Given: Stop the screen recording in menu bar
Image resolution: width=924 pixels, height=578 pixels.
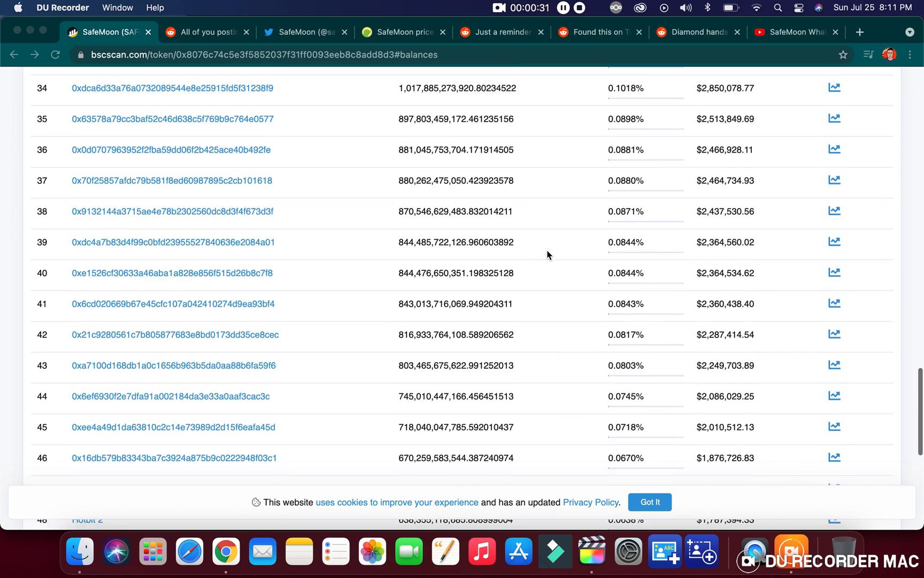Looking at the screenshot, I should [x=580, y=7].
